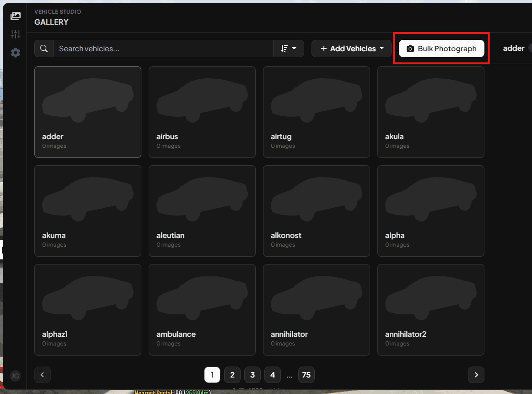Open the akuma vehicle card
The image size is (532, 394).
tap(88, 211)
